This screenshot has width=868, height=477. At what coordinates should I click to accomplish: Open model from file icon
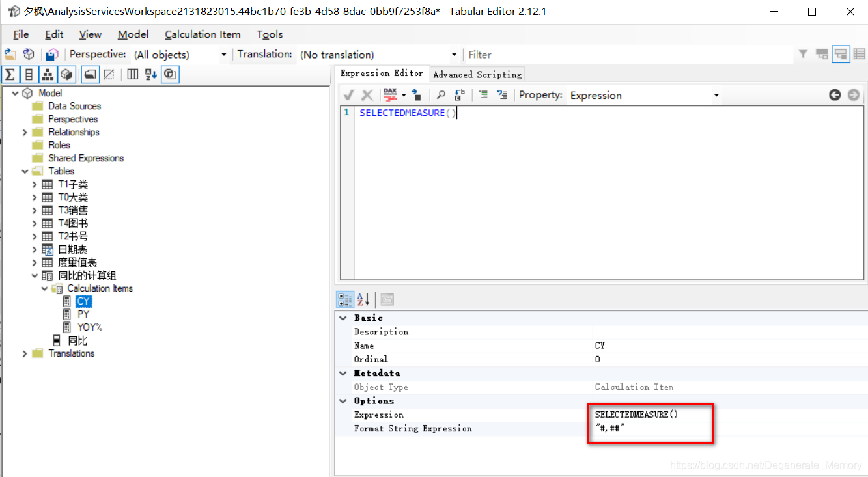pyautogui.click(x=10, y=55)
